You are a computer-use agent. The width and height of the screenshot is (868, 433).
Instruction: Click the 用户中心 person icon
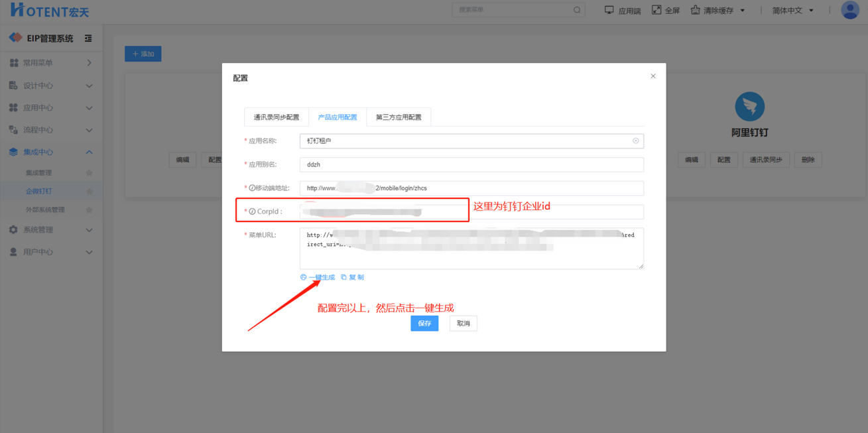[13, 252]
